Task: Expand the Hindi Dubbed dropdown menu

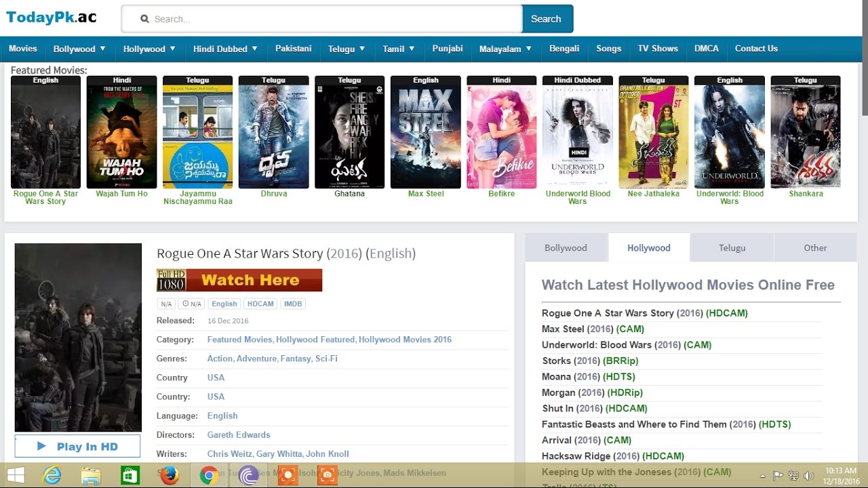Action: (225, 49)
